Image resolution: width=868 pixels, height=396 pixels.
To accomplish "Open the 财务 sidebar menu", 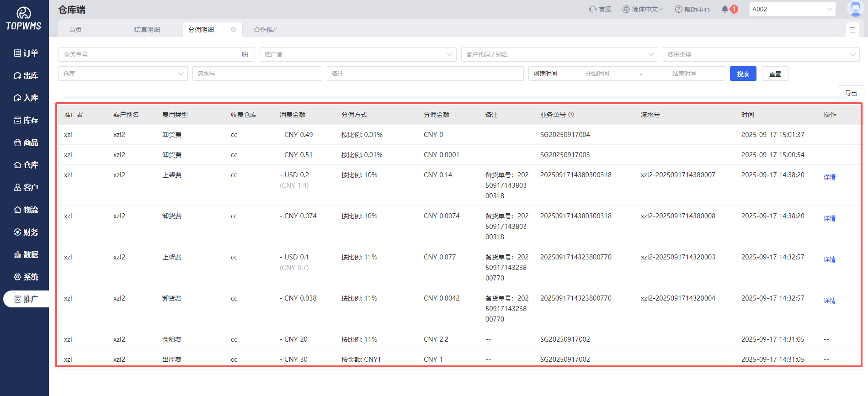I will coord(26,232).
